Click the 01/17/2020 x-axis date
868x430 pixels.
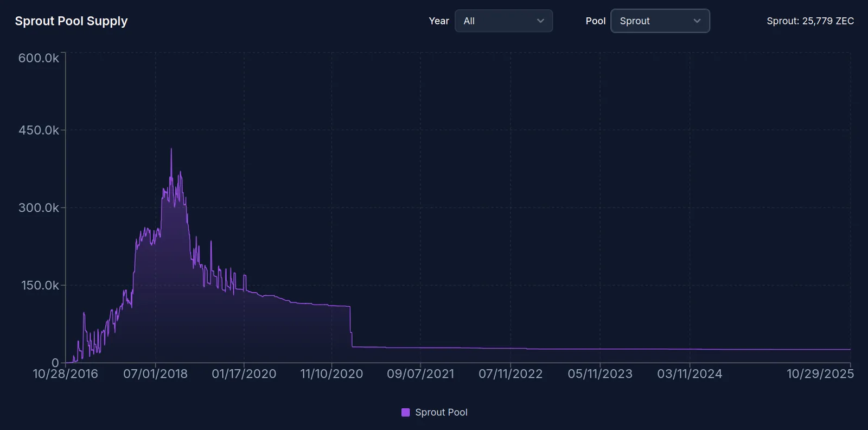244,374
